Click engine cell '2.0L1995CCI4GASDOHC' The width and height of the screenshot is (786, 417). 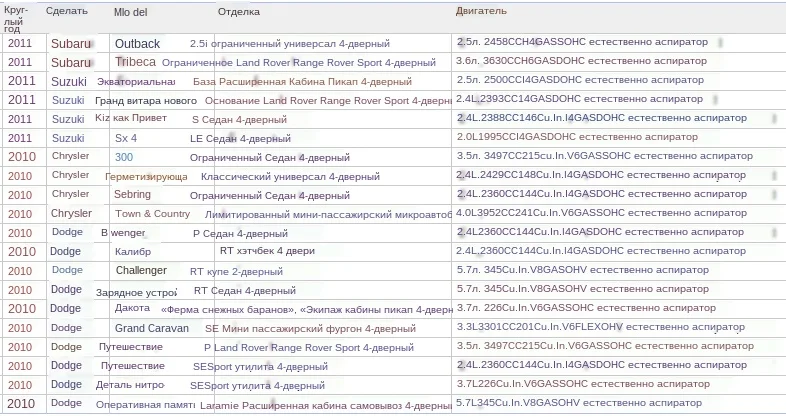pyautogui.click(x=577, y=137)
